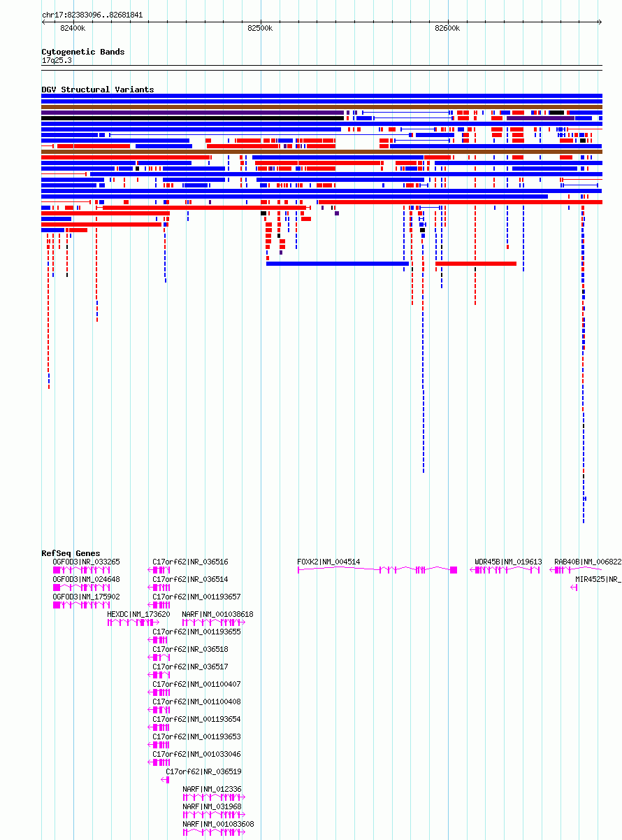Click the FOXK2|NM_004514 gene label
Image resolution: width=622 pixels, height=840 pixels.
328,562
